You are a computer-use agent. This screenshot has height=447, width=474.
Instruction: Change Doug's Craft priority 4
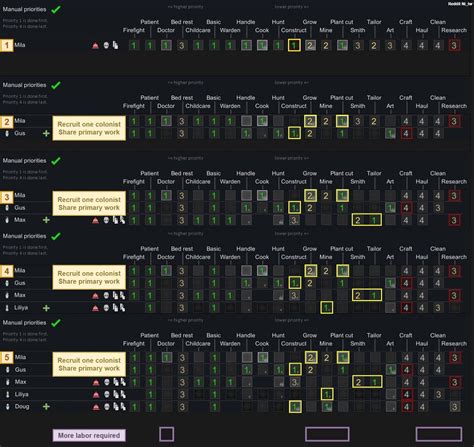(406, 407)
